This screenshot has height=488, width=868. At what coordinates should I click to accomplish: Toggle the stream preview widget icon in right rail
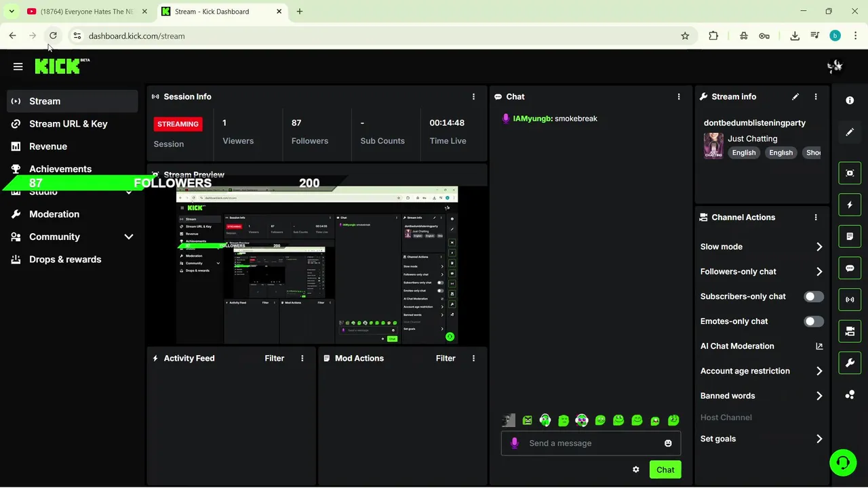point(850,173)
